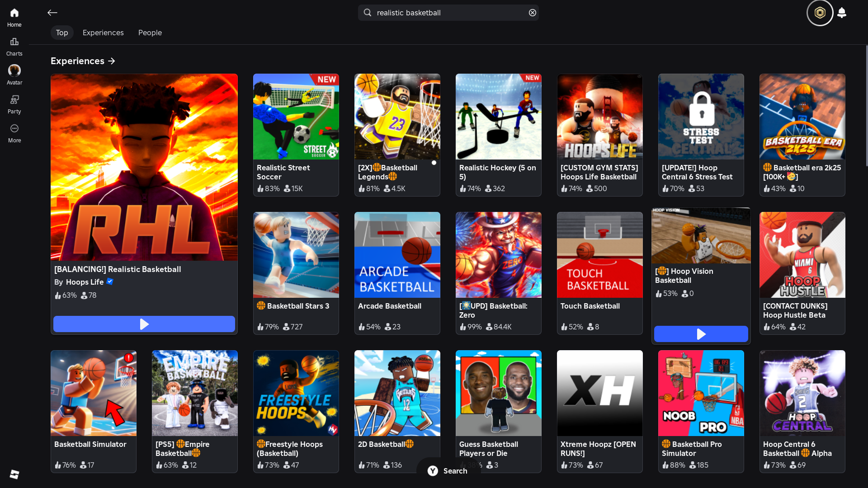Click the Roblox Studio logo icon in sidebar
This screenshot has width=868, height=488.
click(14, 474)
